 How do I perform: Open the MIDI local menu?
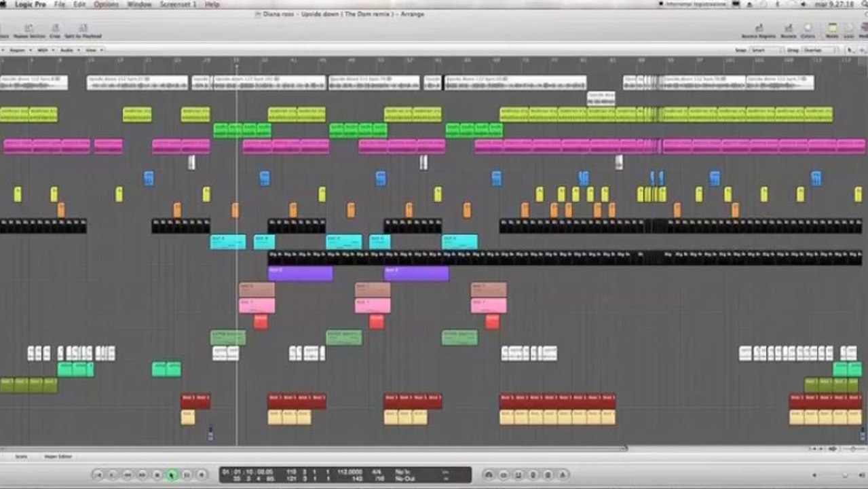45,50
